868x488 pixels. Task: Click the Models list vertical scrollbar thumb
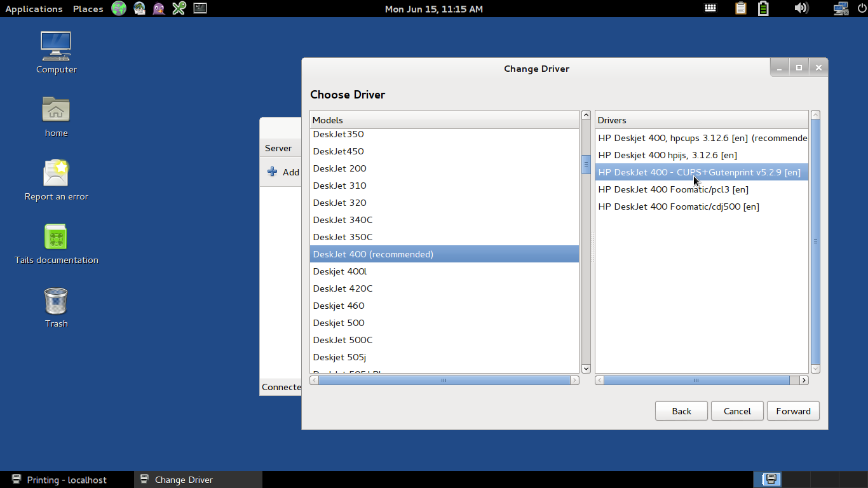(586, 164)
